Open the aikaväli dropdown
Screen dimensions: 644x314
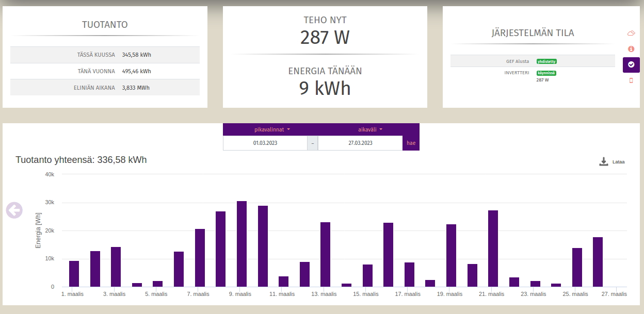pyautogui.click(x=370, y=129)
